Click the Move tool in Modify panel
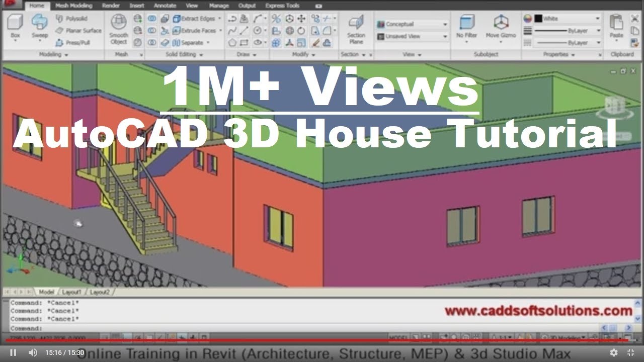 tap(301, 19)
